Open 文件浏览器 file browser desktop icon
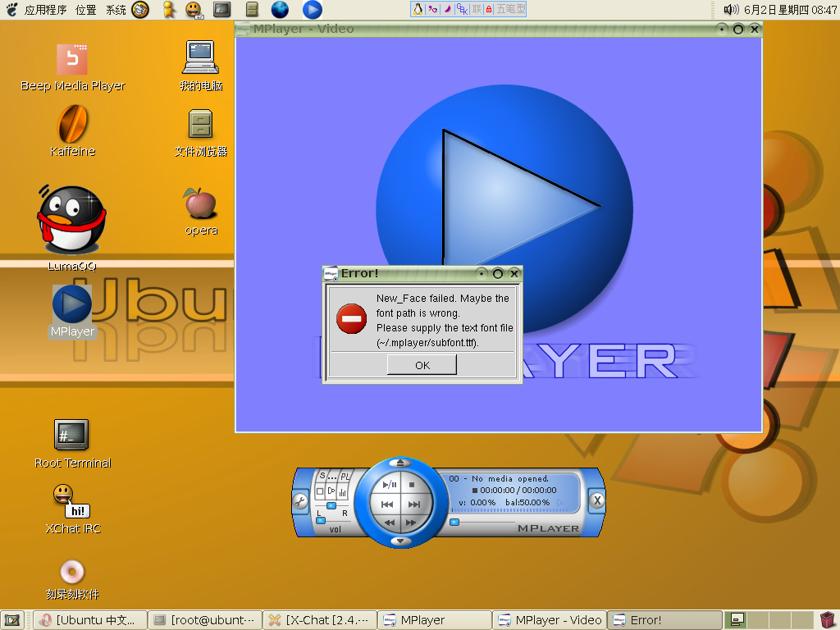This screenshot has height=630, width=840. point(201,133)
